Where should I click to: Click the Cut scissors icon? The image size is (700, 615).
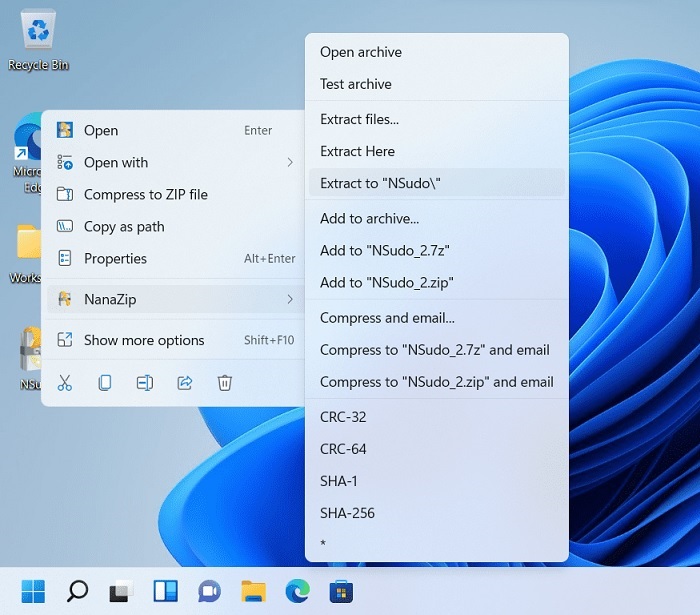[x=66, y=382]
